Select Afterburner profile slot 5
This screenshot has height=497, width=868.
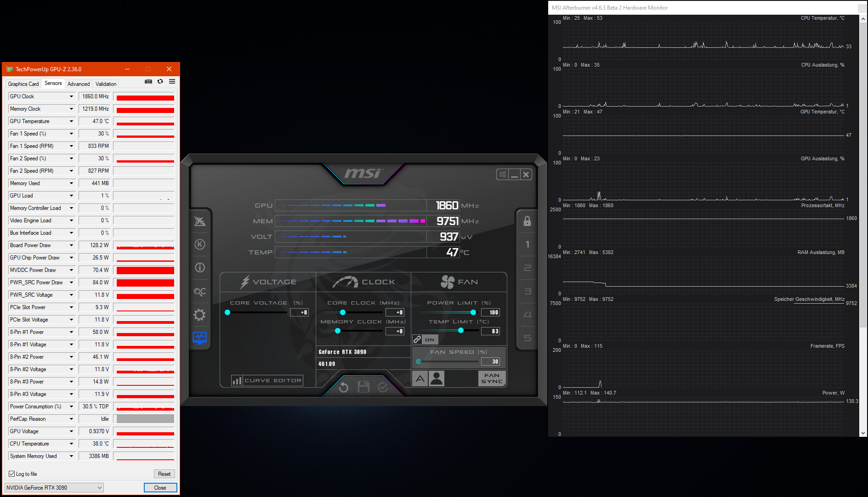pos(528,338)
